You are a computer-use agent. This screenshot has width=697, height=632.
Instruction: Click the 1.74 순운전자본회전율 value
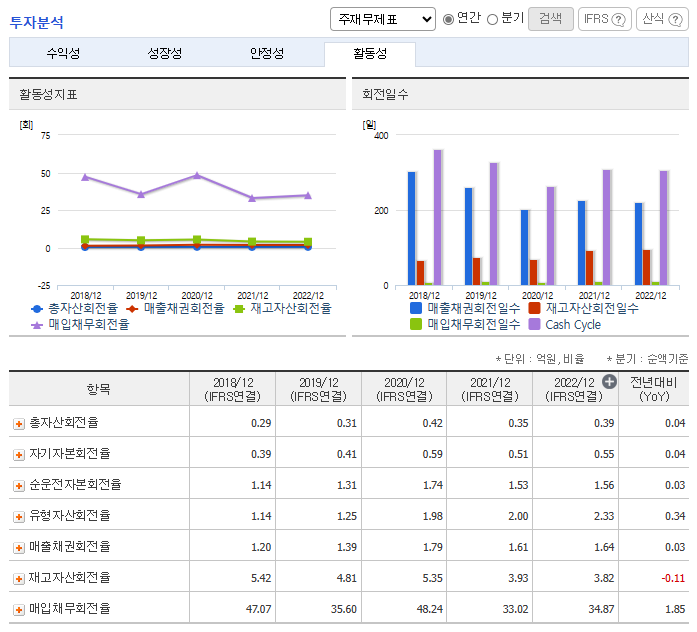click(x=433, y=485)
